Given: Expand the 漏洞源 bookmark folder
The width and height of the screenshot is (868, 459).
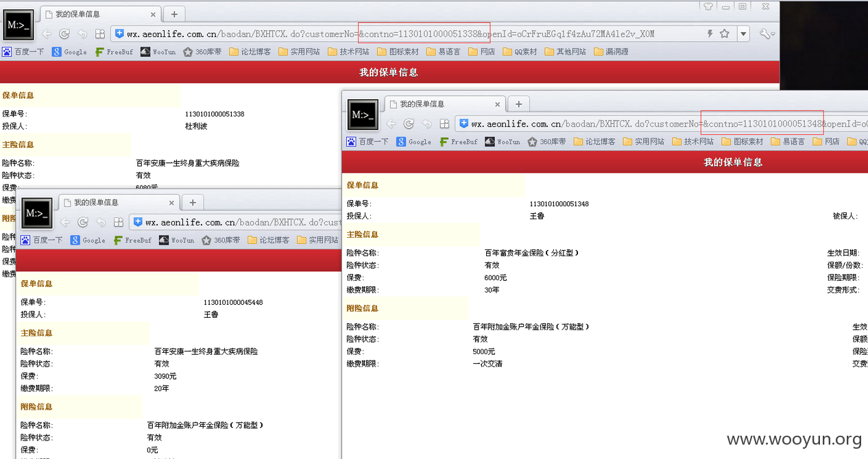Looking at the screenshot, I should click(x=611, y=51).
